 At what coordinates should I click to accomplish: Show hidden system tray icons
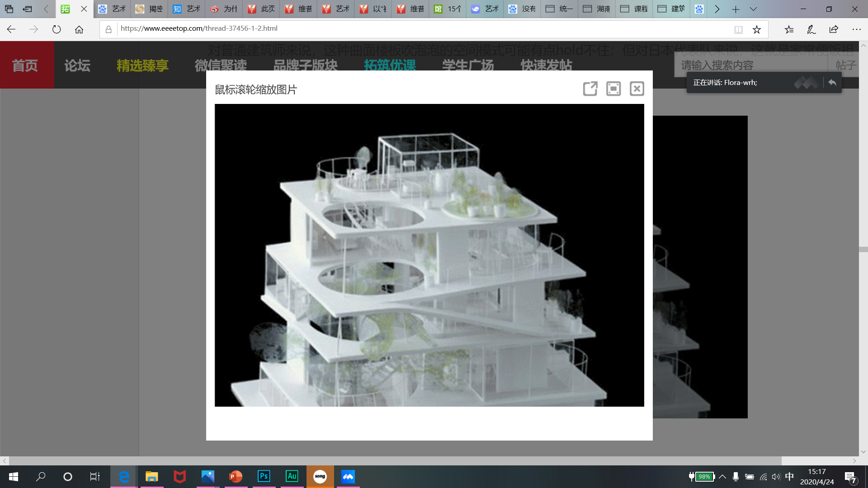(722, 477)
